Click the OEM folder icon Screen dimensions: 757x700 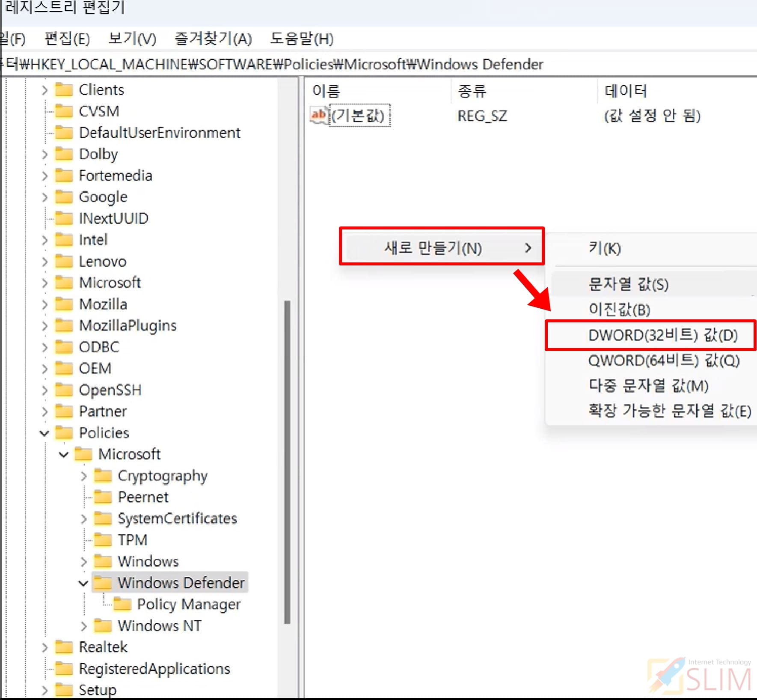coord(64,368)
